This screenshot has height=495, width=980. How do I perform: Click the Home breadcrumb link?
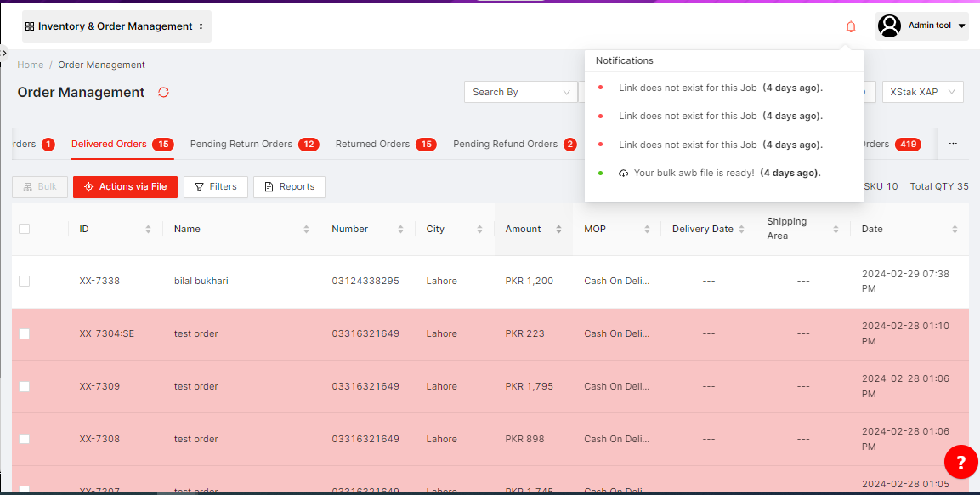point(31,65)
